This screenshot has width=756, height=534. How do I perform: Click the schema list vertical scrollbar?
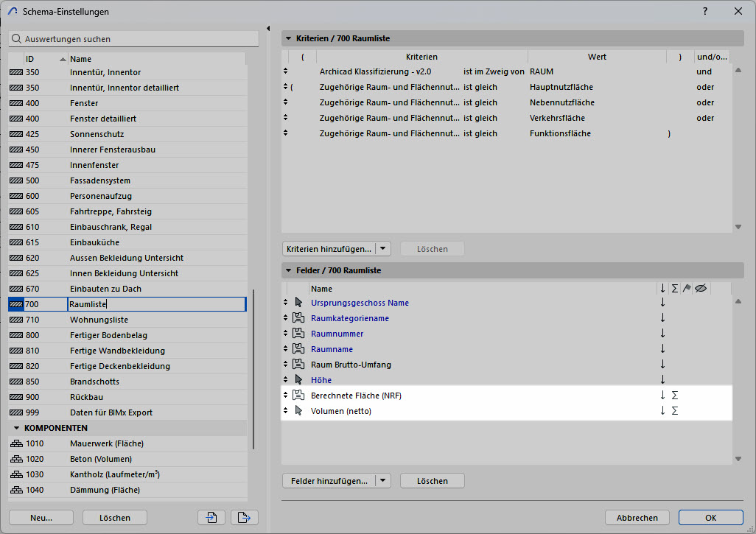click(x=253, y=368)
